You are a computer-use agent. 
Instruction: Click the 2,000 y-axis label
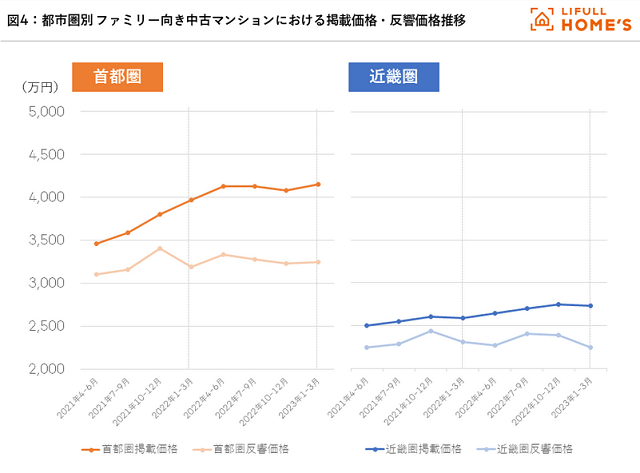44,369
